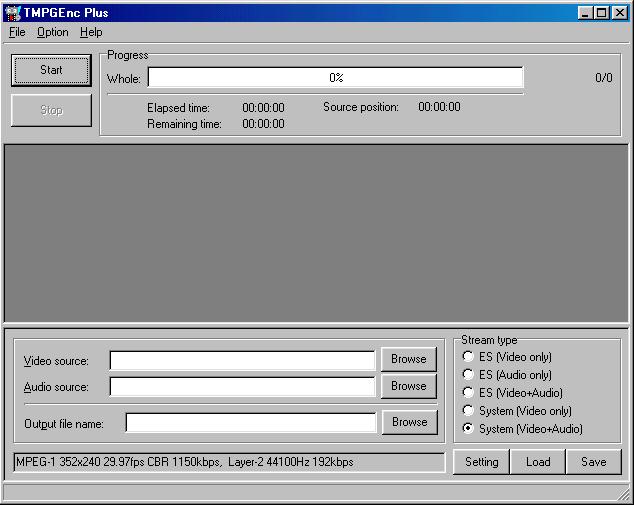Click the Load button
Image resolution: width=634 pixels, height=505 pixels.
click(538, 462)
